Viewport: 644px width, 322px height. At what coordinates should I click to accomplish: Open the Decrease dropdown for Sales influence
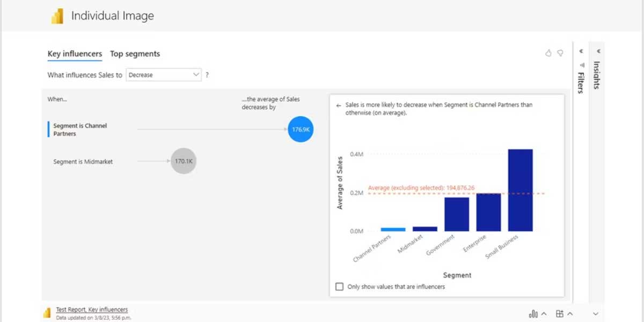pyautogui.click(x=164, y=75)
